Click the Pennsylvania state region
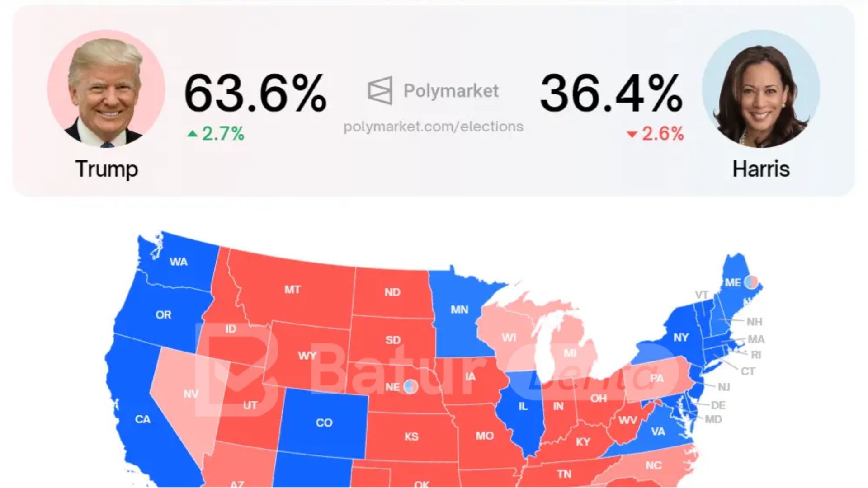Image resolution: width=868 pixels, height=488 pixels. pos(656,379)
